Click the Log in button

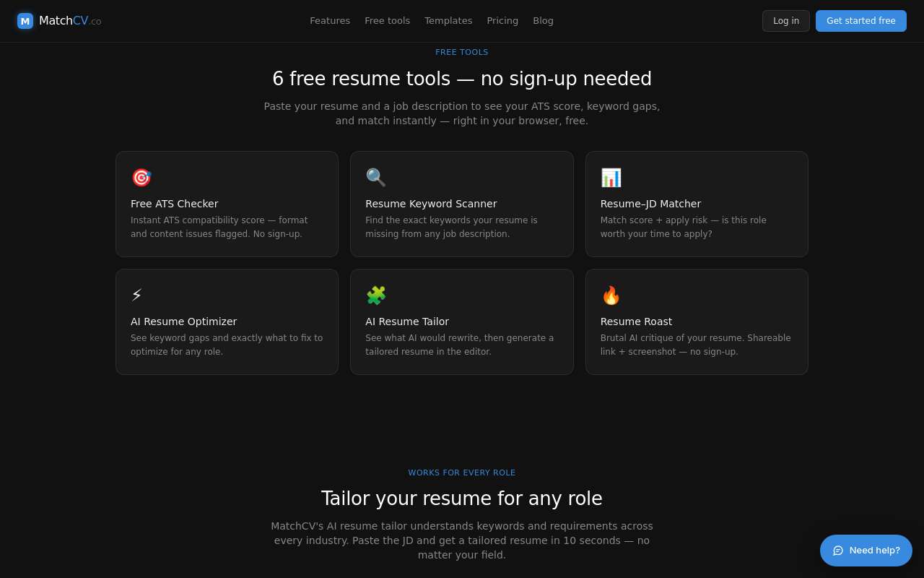[x=786, y=21]
